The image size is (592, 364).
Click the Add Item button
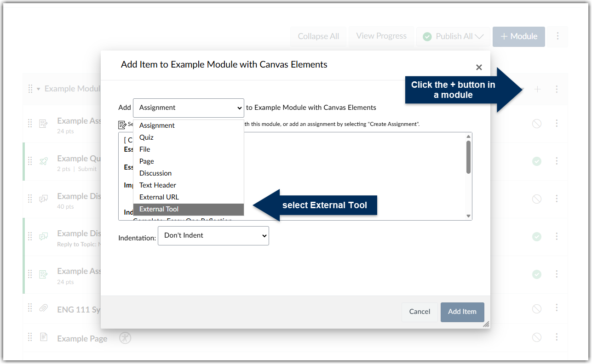point(462,312)
